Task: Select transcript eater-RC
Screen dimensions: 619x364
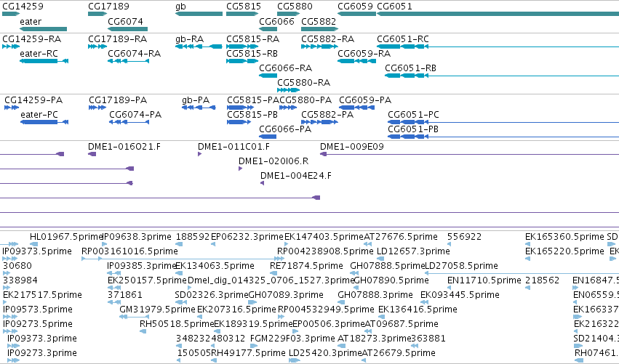Action: (x=39, y=54)
